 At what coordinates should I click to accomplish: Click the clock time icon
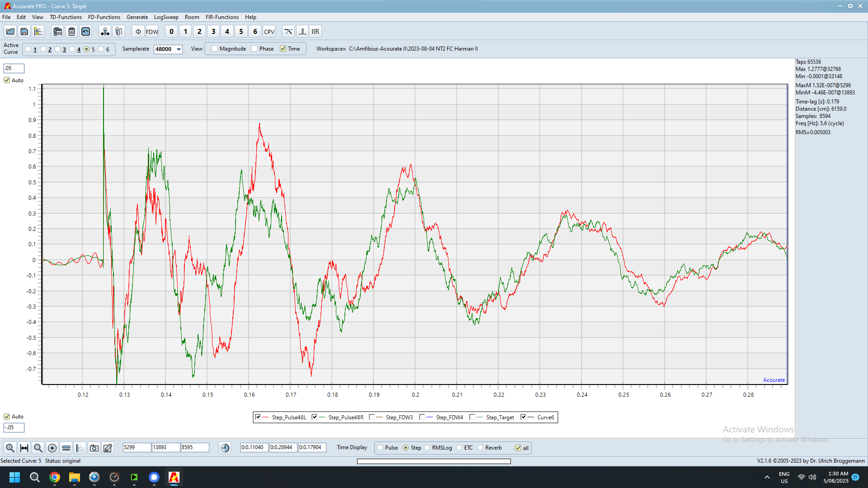[225, 448]
